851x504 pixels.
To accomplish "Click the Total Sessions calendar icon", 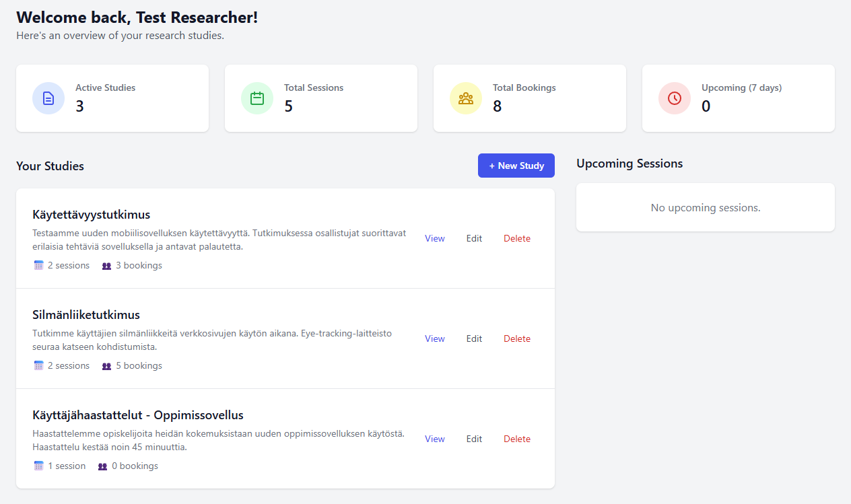I will [x=257, y=98].
